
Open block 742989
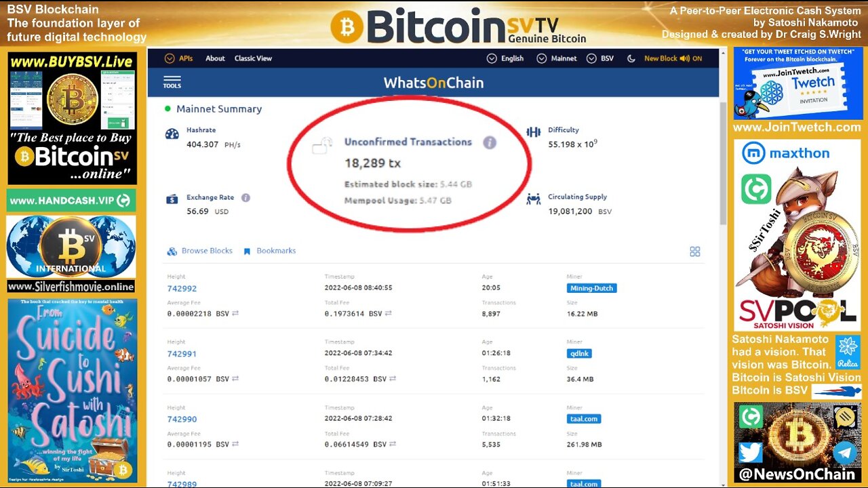pyautogui.click(x=182, y=484)
